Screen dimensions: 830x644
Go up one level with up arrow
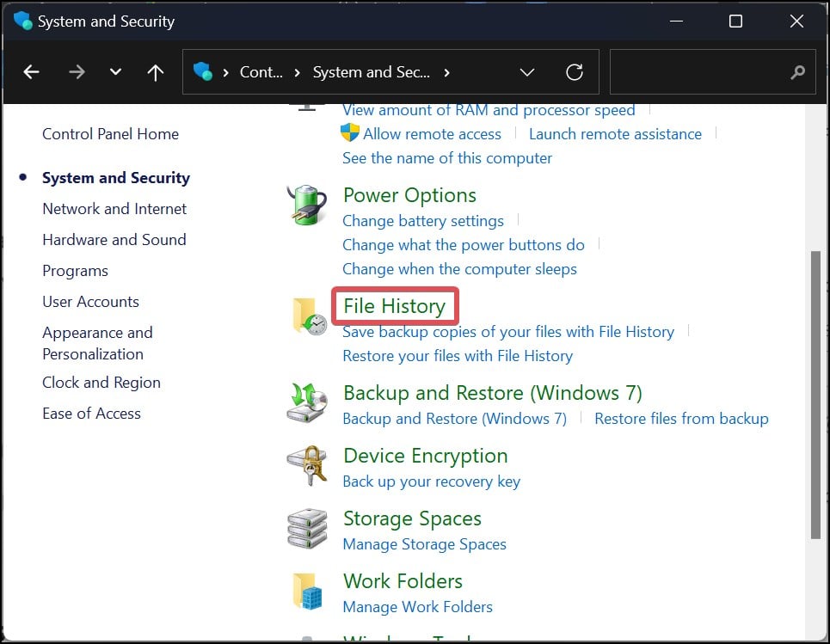click(x=156, y=72)
